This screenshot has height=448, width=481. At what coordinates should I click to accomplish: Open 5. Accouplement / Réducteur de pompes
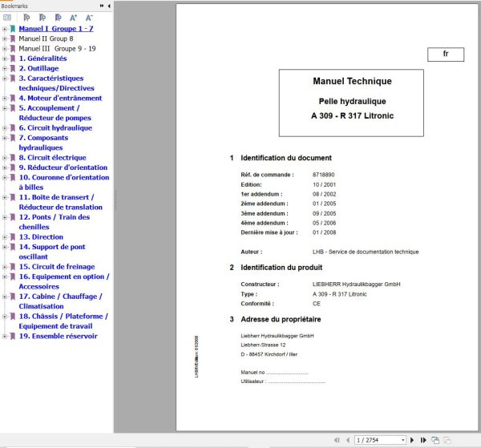click(x=55, y=113)
